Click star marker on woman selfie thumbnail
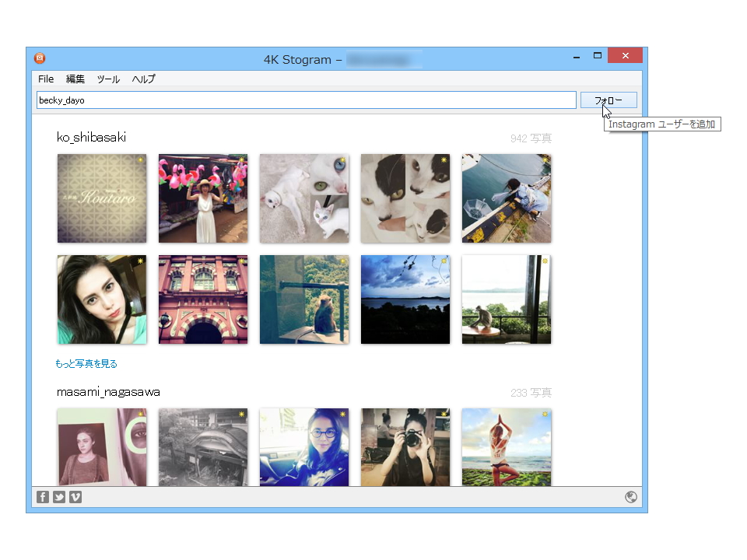The height and width of the screenshot is (560, 747). point(141,261)
